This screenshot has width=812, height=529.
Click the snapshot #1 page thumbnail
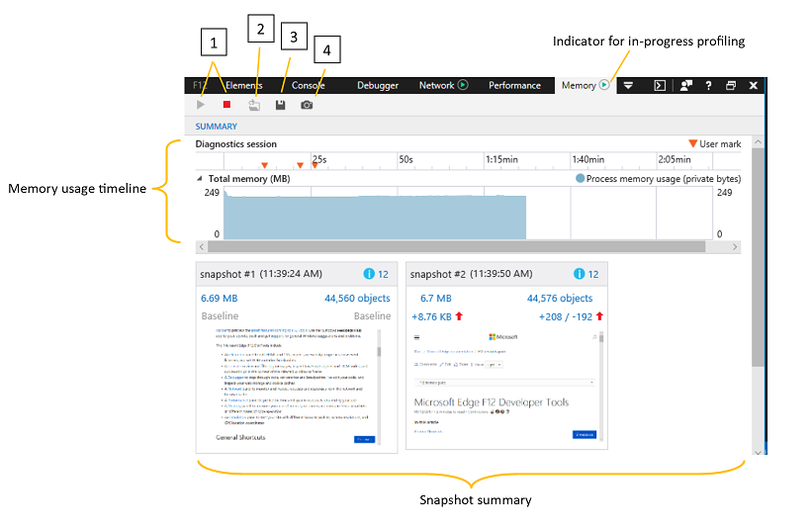[x=297, y=387]
